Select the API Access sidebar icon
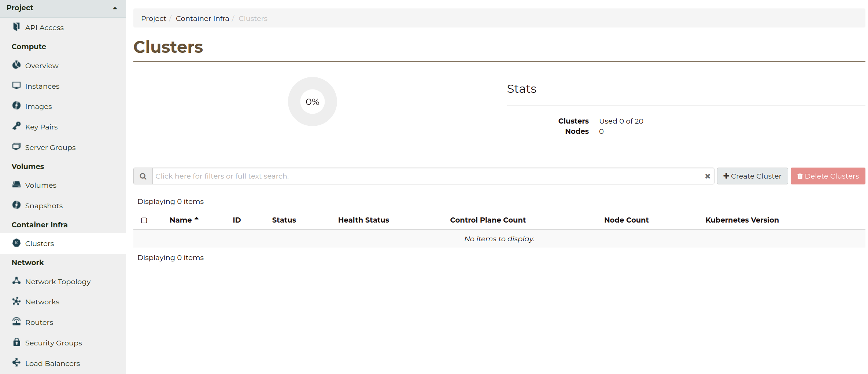This screenshot has height=374, width=868. pyautogui.click(x=16, y=27)
